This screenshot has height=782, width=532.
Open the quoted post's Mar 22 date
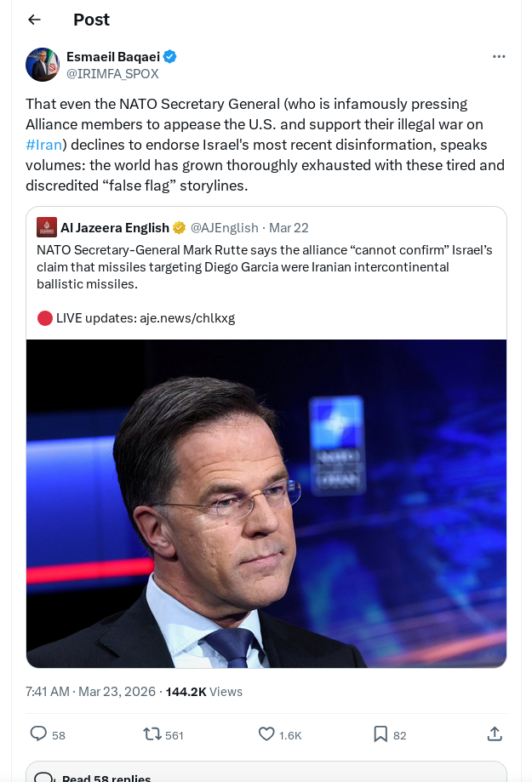[289, 227]
